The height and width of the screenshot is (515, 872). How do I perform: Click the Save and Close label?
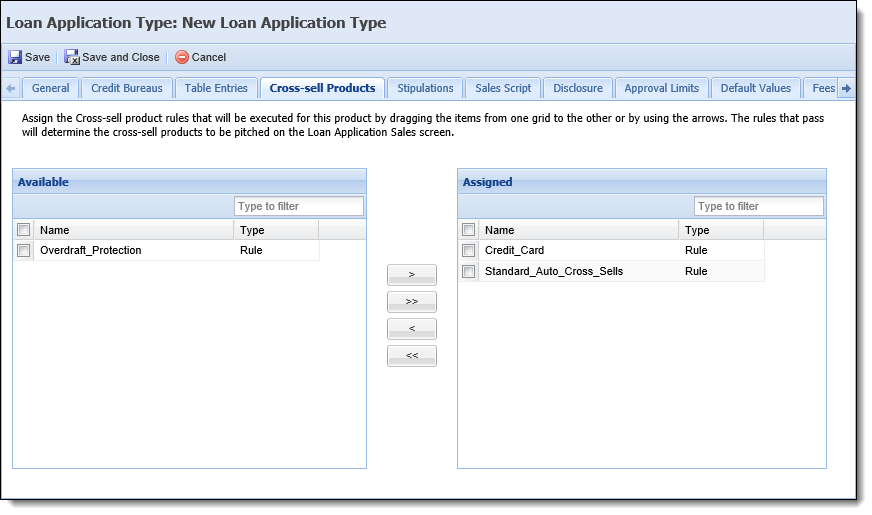coord(121,57)
